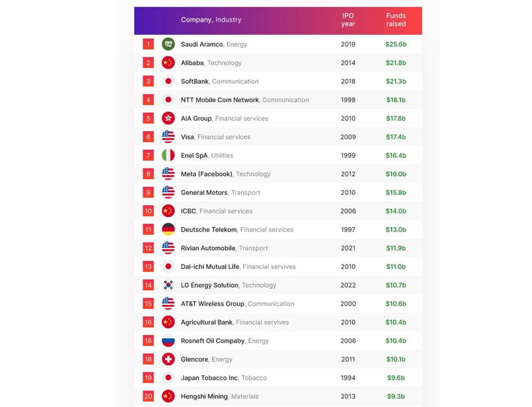The image size is (532, 407).
Task: Click the General Motors company name
Action: 204,193
